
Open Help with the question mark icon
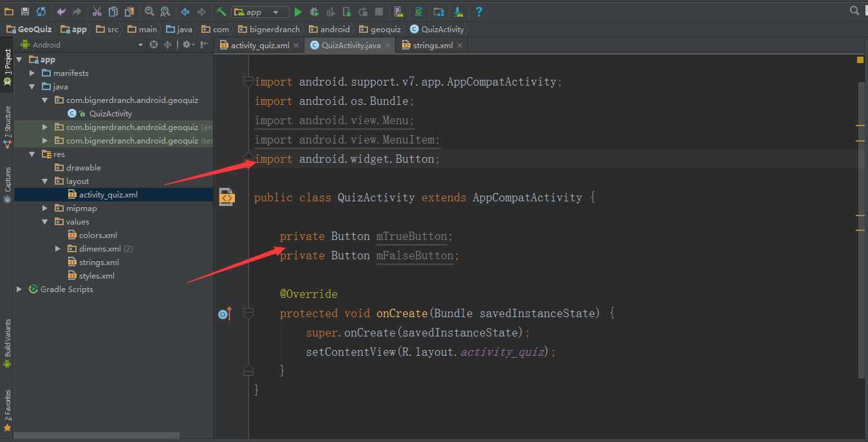[x=479, y=12]
